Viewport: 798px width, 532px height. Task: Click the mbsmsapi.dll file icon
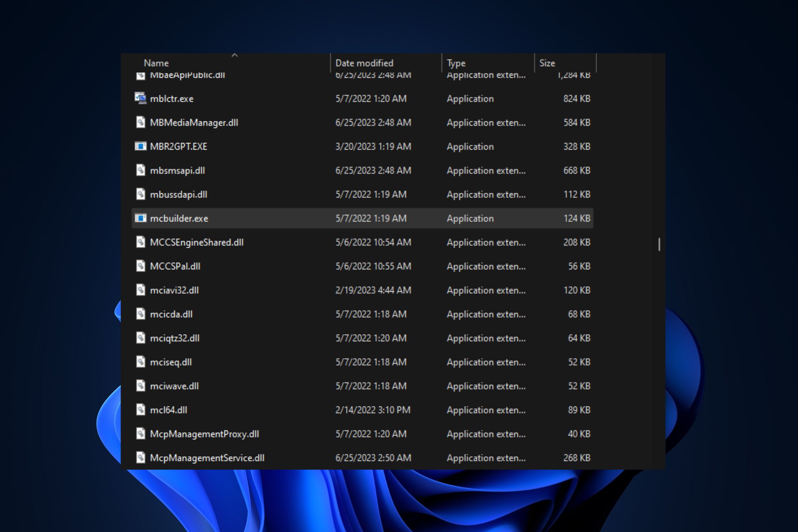[x=140, y=170]
